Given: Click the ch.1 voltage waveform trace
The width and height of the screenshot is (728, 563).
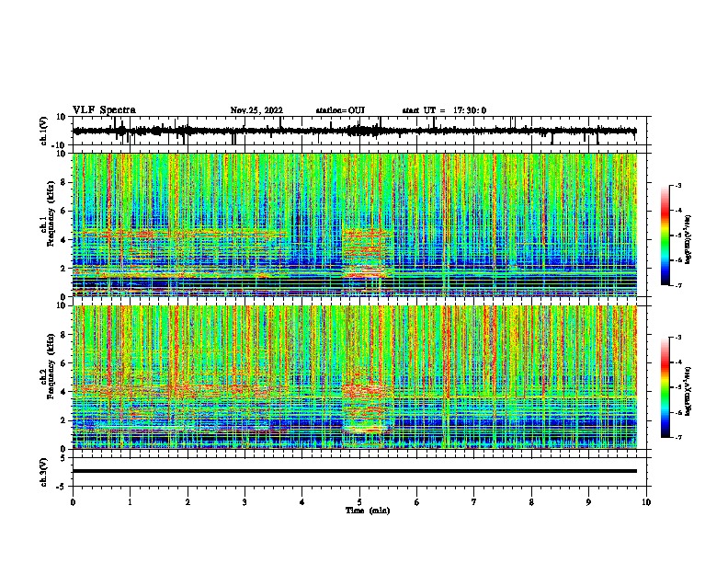Looking at the screenshot, I should pyautogui.click(x=354, y=131).
